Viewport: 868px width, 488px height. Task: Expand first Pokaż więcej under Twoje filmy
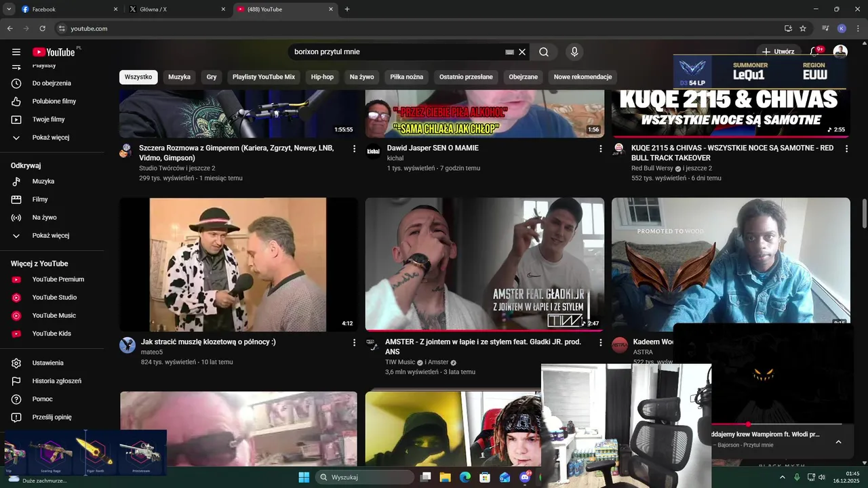(x=52, y=138)
